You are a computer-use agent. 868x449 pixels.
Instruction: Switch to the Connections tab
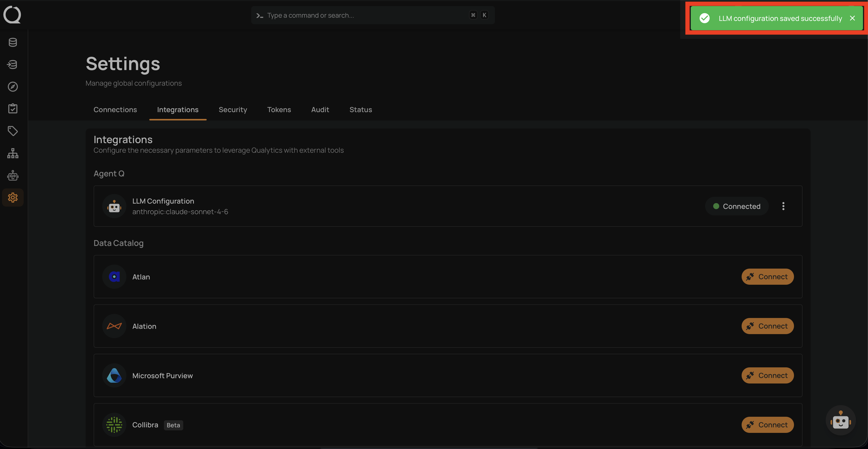tap(115, 110)
